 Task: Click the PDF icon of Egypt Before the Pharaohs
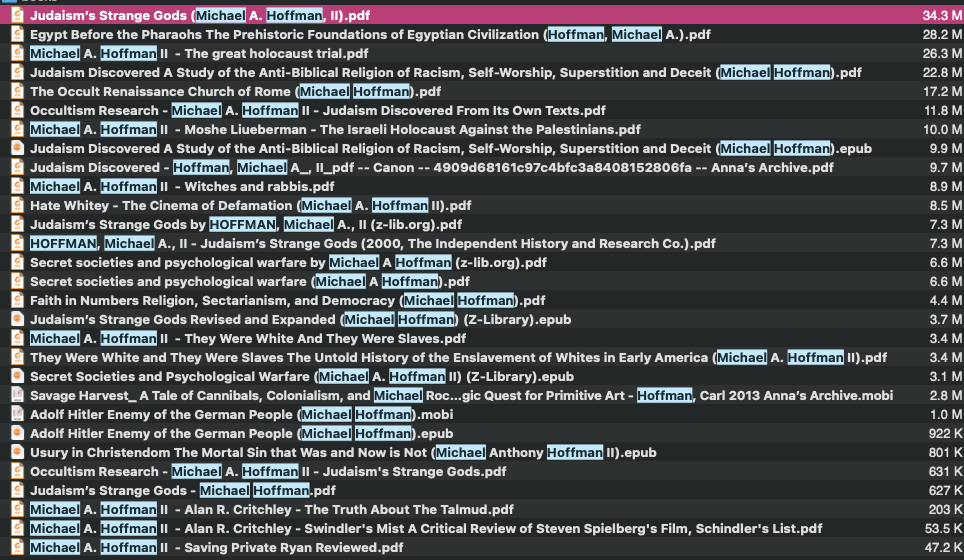(18, 34)
